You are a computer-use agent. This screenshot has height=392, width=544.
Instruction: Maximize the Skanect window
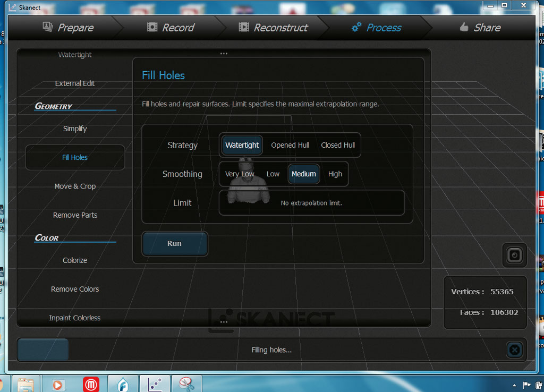pos(505,6)
